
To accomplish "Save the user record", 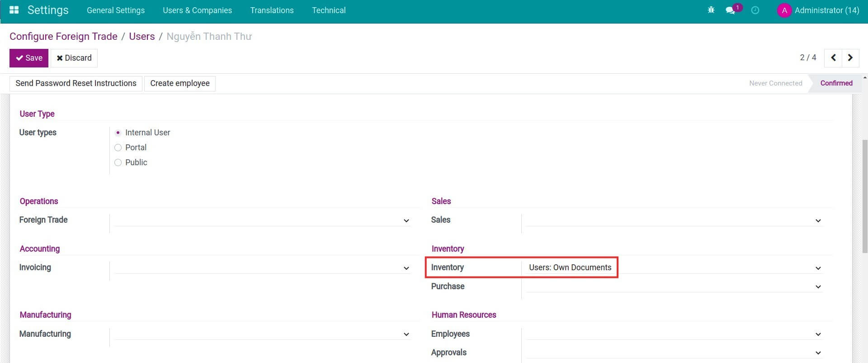I will click(29, 58).
